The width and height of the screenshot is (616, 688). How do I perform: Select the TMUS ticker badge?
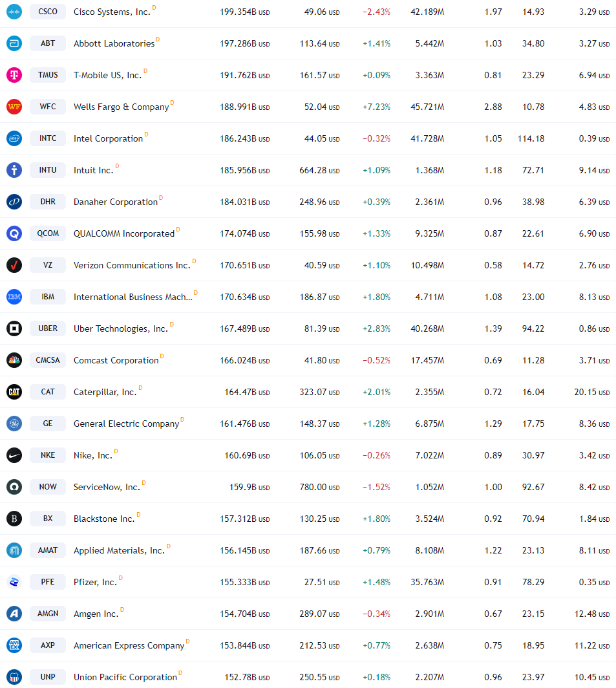coord(48,75)
